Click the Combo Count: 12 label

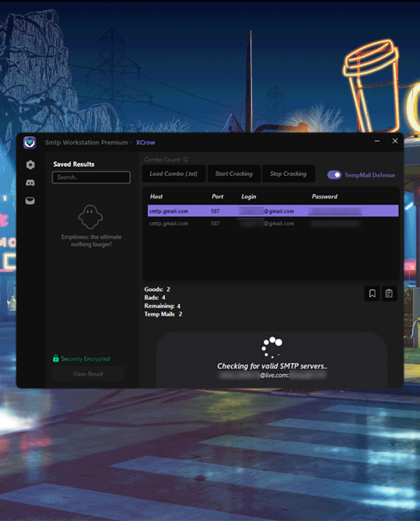166,159
